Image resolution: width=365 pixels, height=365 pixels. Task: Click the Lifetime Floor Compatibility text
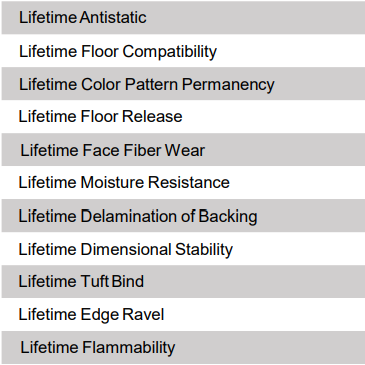tap(118, 52)
